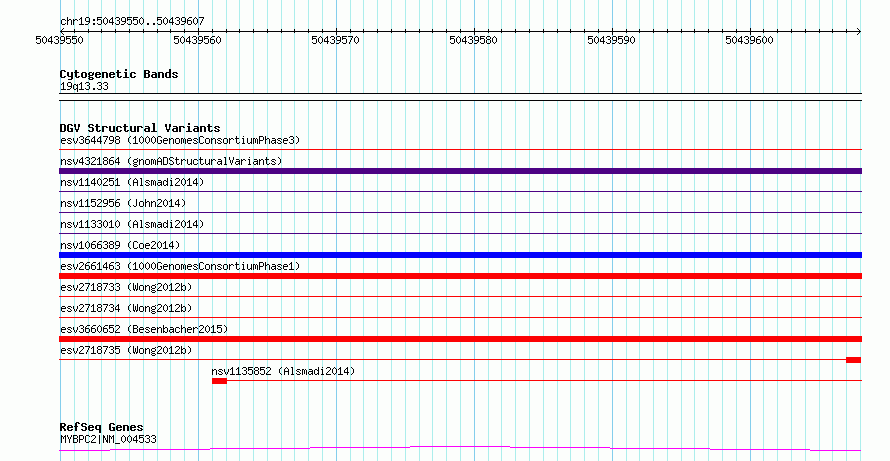Open variant nsv1152956 (John2014) label
The width and height of the screenshot is (890, 461).
pos(123,203)
